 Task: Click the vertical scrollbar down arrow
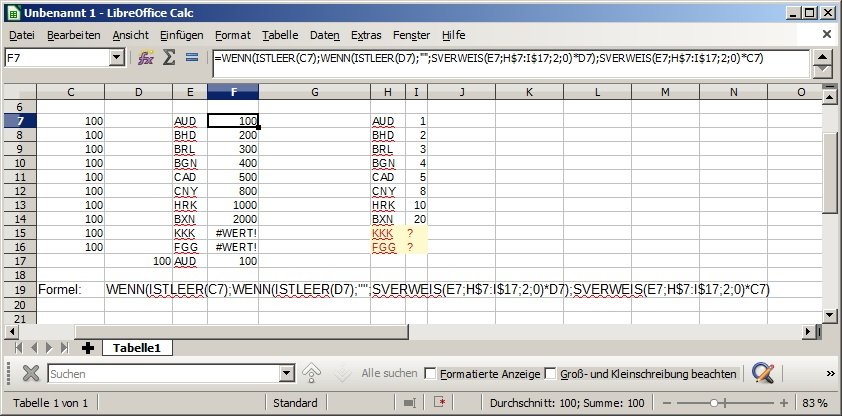(830, 315)
